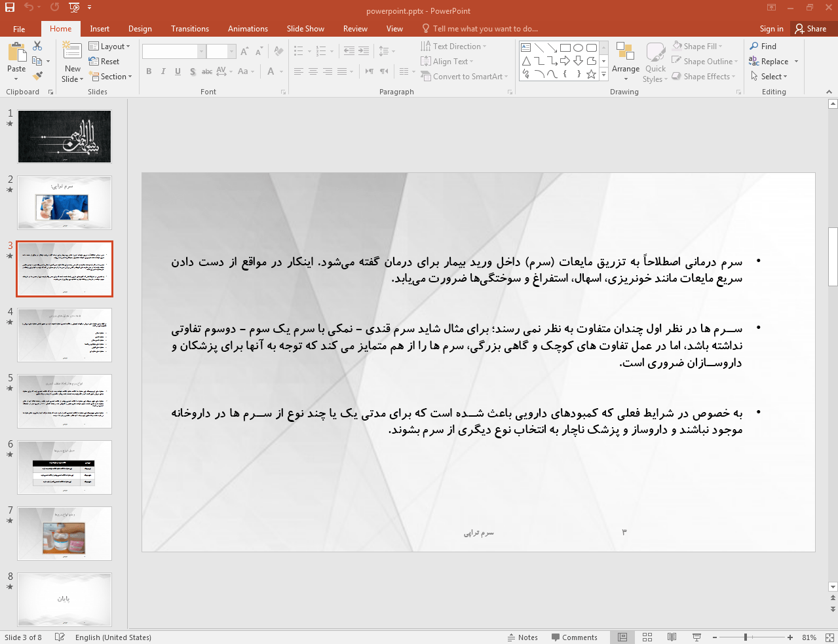This screenshot has height=644, width=838.
Task: Switch to the Animations tab
Action: (248, 29)
